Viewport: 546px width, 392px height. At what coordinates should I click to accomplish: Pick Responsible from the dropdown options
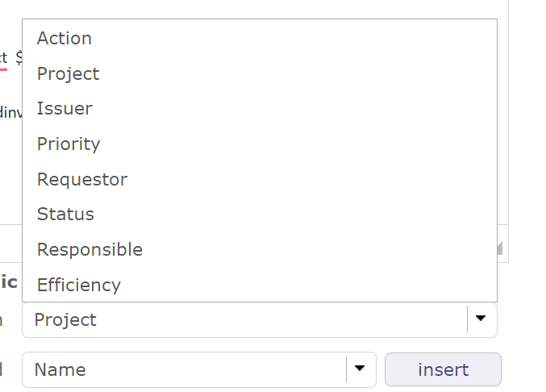(x=90, y=250)
